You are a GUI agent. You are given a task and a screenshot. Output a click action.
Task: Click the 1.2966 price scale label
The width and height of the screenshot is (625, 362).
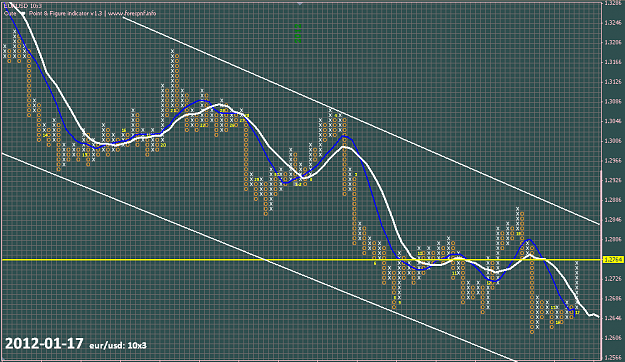613,161
